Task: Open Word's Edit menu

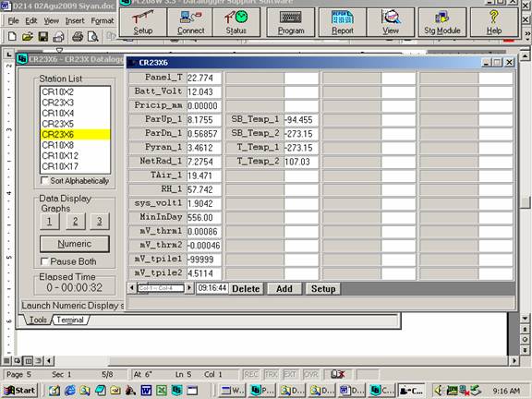Action: [31, 21]
